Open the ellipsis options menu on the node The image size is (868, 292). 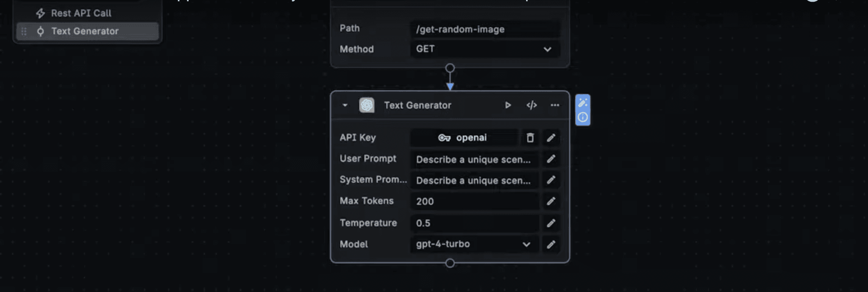pos(555,105)
